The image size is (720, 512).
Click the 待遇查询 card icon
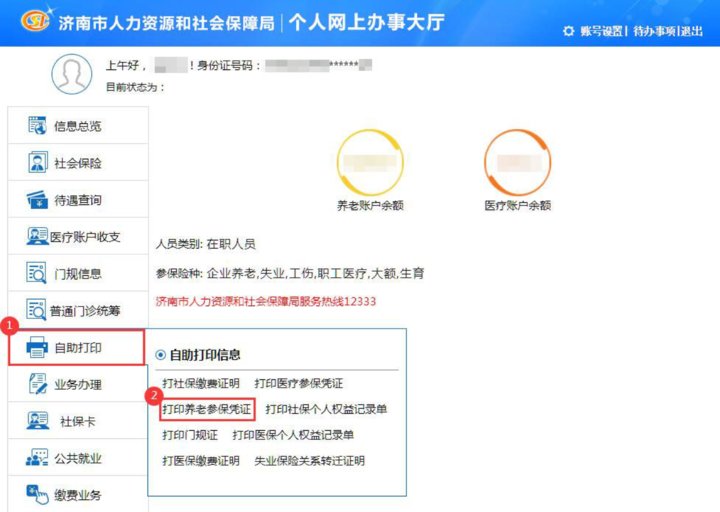pos(37,200)
